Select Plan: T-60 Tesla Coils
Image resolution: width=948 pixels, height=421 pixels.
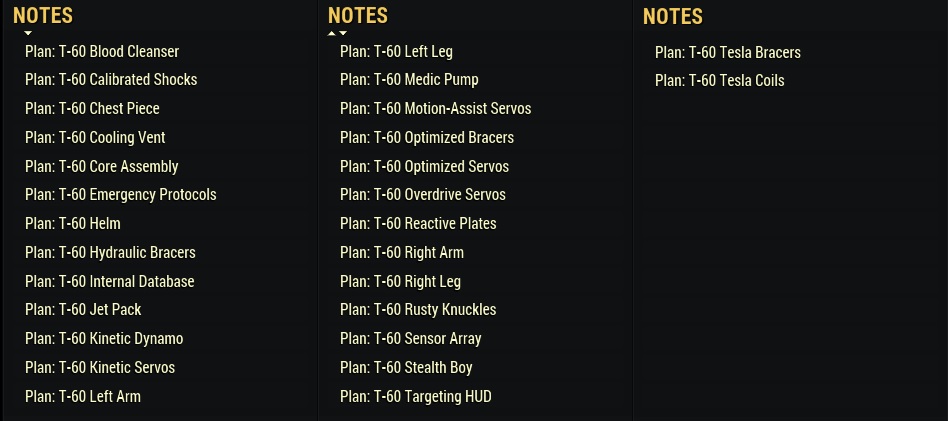[719, 80]
